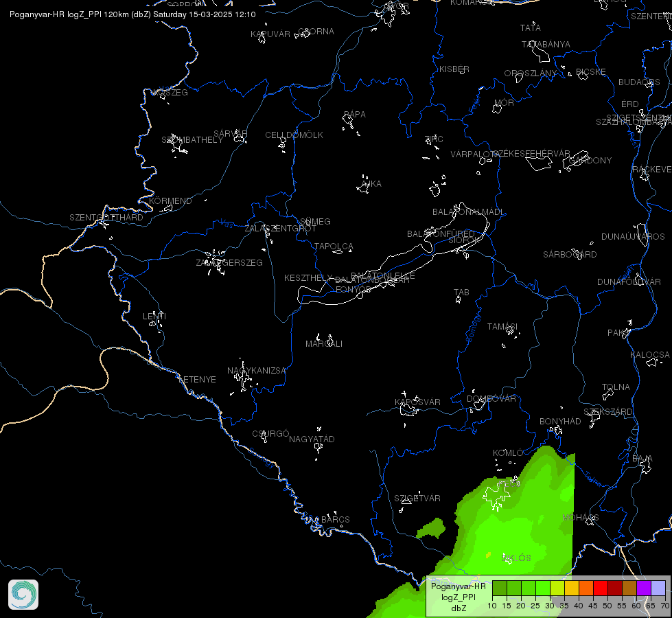The height and width of the screenshot is (618, 672).
Task: Click the SIKLÓS label in the radar echo
Action: coord(516,558)
